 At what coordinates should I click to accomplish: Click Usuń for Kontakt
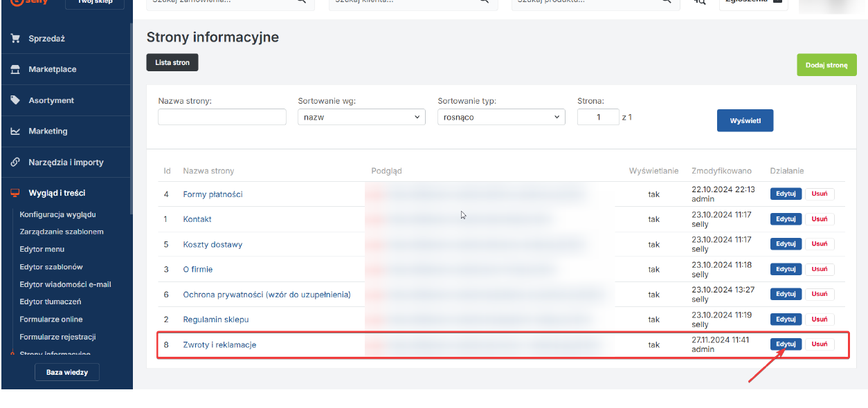[x=820, y=219]
